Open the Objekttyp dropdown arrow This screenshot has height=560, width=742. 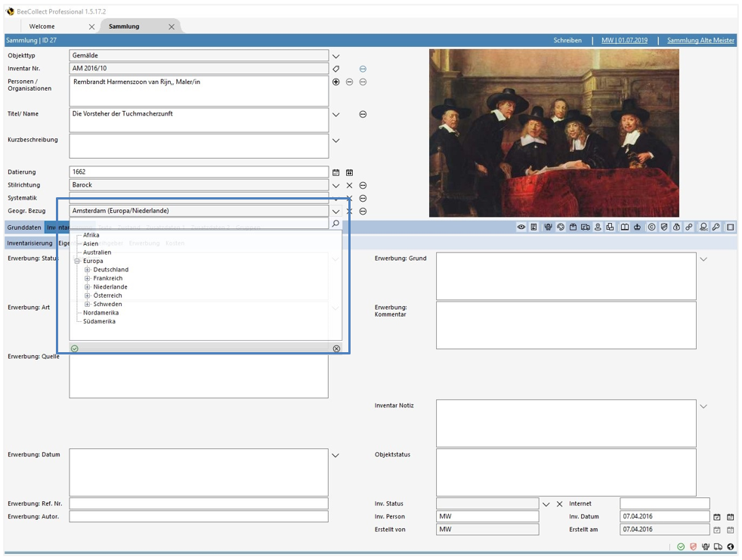pos(335,54)
